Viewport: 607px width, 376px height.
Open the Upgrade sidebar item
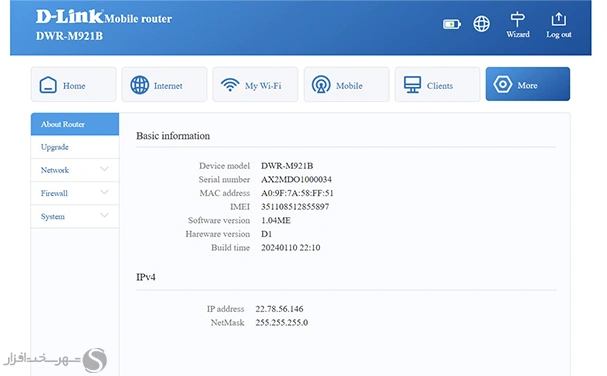pos(75,147)
